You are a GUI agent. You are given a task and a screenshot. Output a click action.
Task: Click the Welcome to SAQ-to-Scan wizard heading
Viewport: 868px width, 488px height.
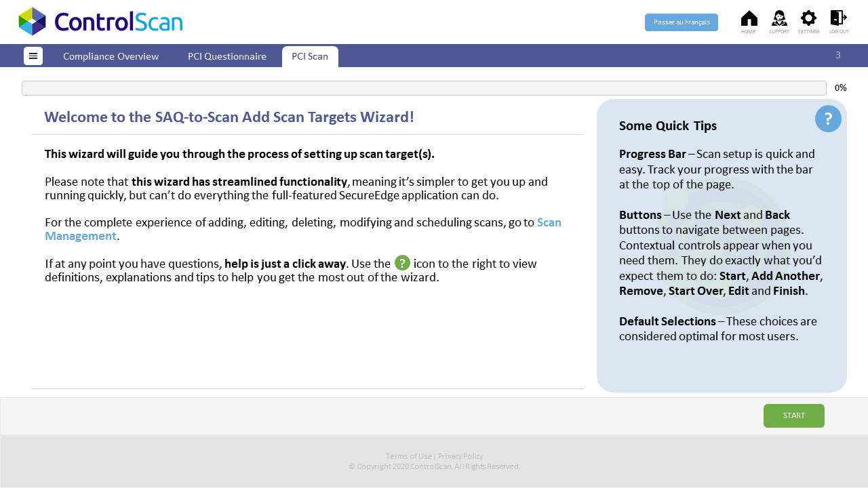click(229, 117)
